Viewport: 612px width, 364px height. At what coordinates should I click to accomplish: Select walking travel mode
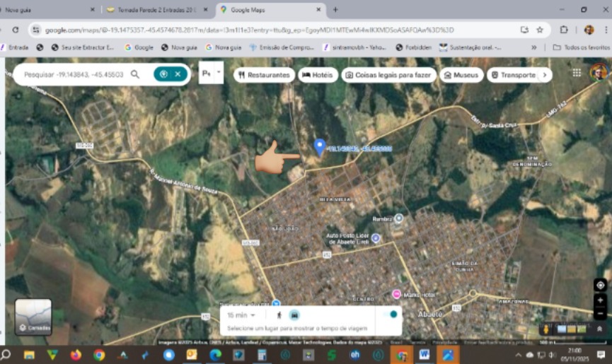[x=279, y=315]
